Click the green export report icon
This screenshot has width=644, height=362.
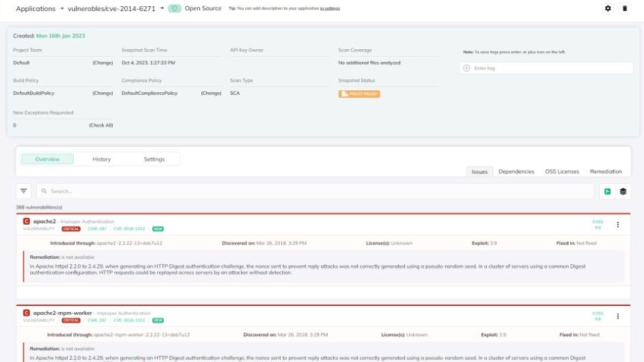click(607, 192)
